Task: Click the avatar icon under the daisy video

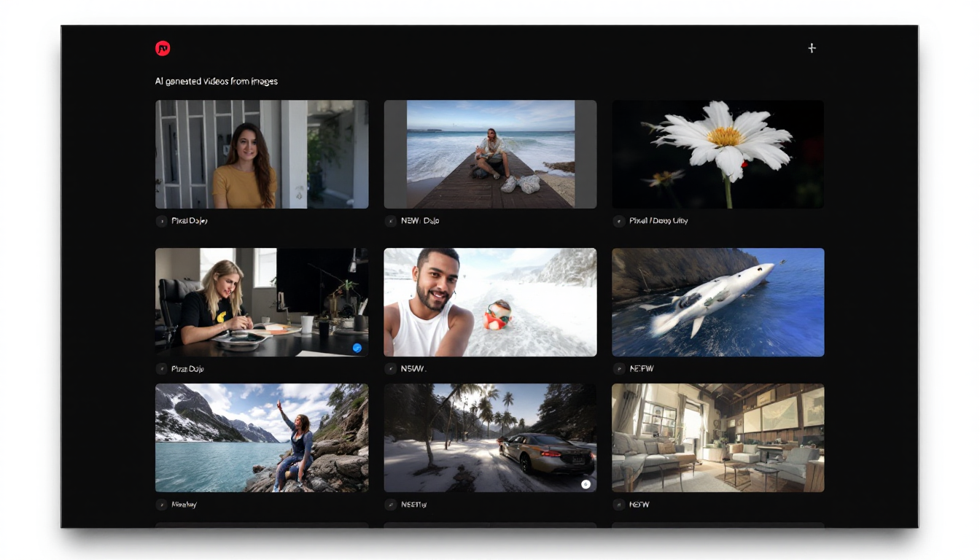Action: coord(618,221)
